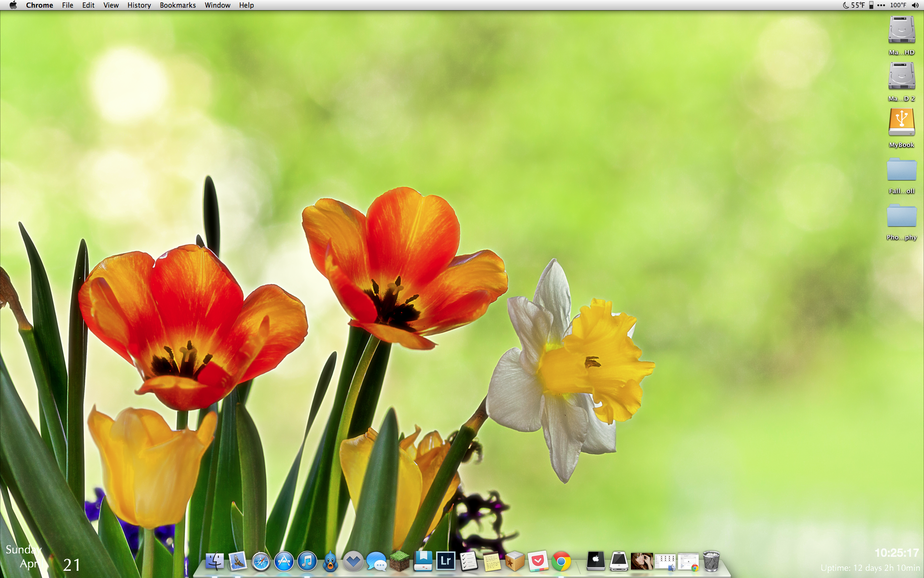This screenshot has width=924, height=578.
Task: Open Finder from the dock
Action: (x=214, y=562)
